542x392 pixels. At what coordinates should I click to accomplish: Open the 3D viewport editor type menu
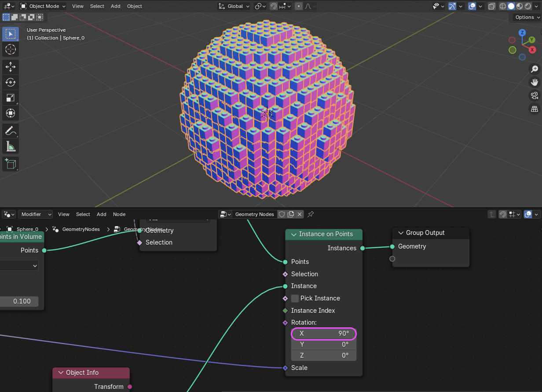9,6
